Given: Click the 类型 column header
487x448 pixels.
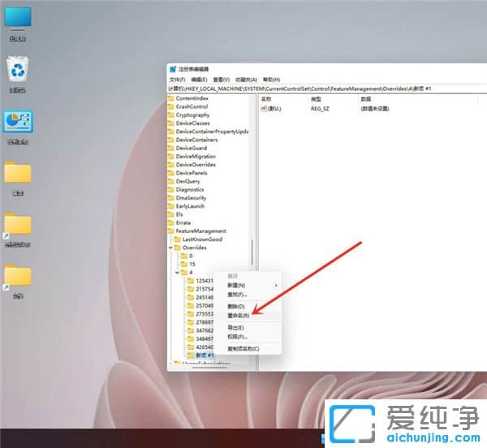Looking at the screenshot, I should pyautogui.click(x=316, y=99).
